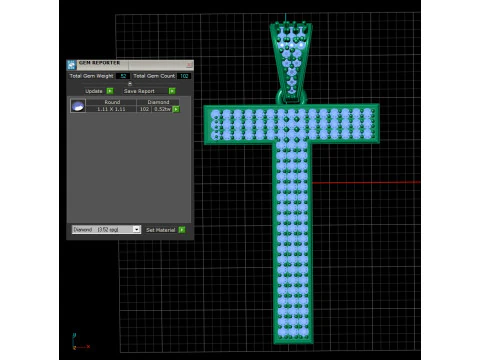Click the Update label
480x360 pixels.
(94, 91)
